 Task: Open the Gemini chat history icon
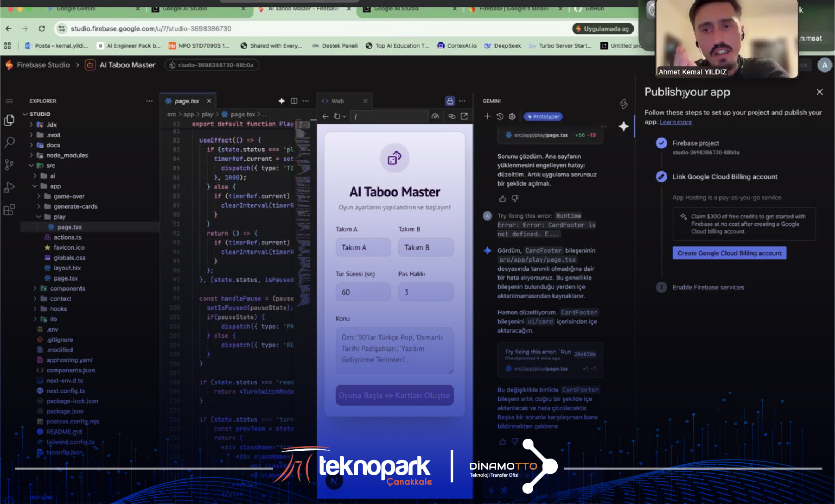coord(500,117)
